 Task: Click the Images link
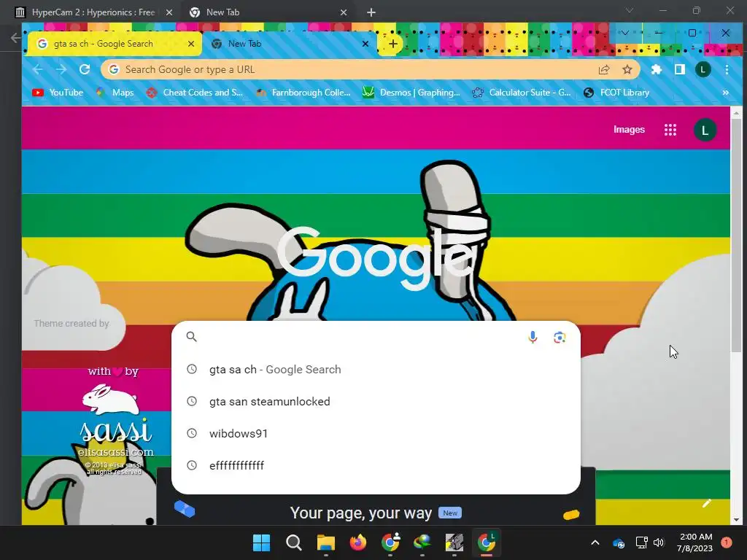(x=629, y=130)
